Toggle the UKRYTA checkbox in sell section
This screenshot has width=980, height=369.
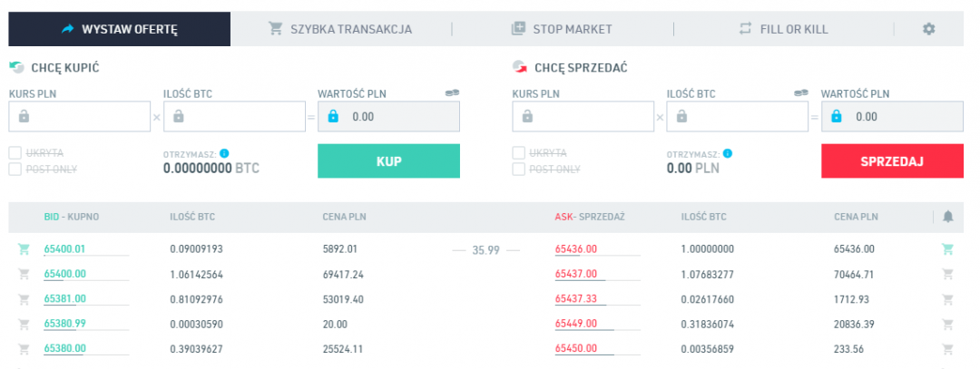click(x=519, y=153)
